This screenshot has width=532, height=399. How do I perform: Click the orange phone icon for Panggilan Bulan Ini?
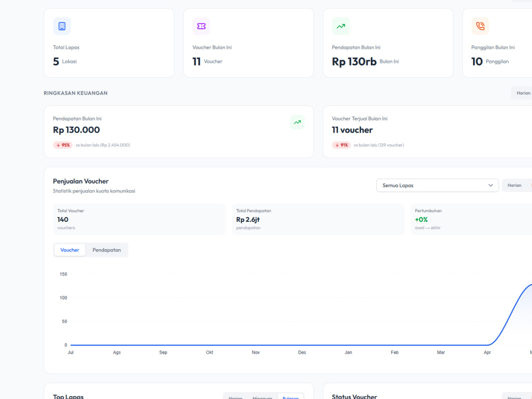coord(480,26)
